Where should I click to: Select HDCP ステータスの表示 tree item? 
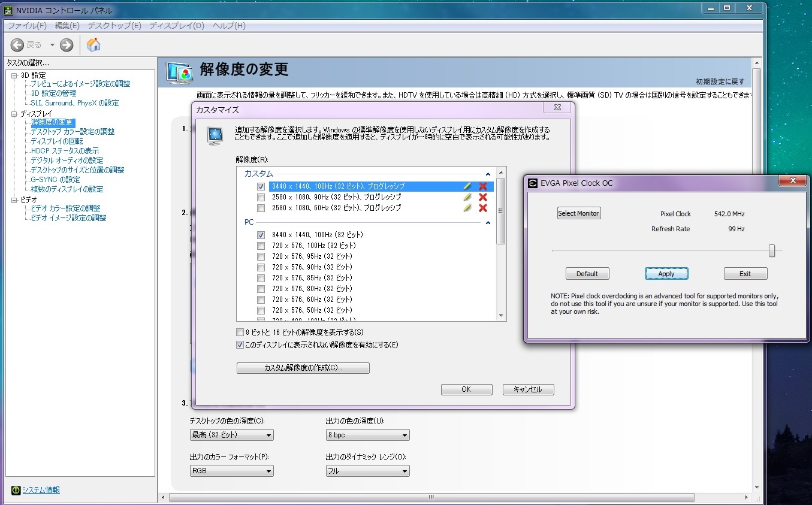click(65, 151)
